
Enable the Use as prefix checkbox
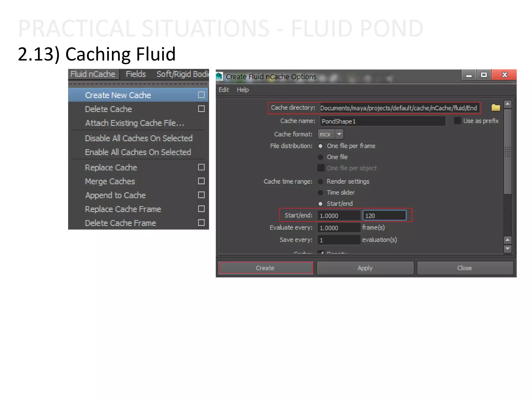(457, 121)
